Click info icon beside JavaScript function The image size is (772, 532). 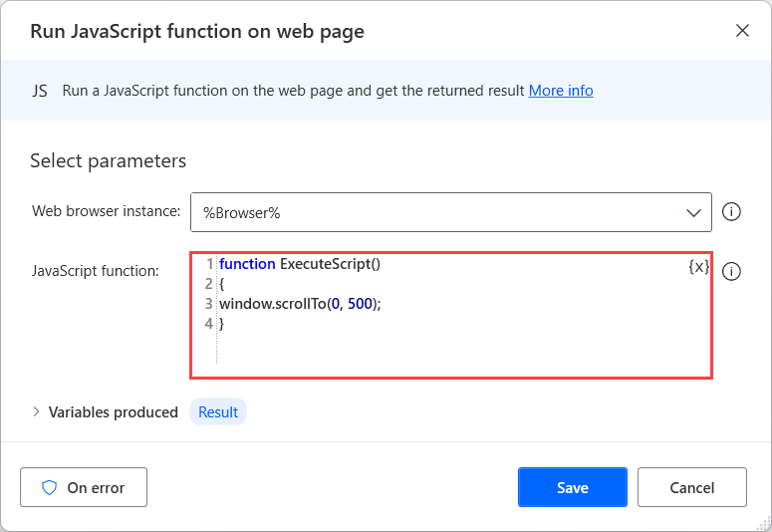(x=731, y=272)
